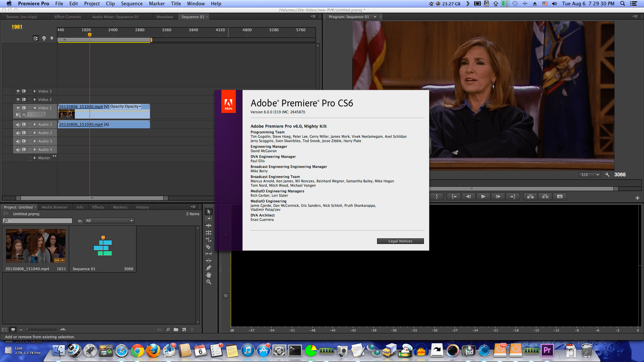Mute Audio 2 track speaker toggle
The width and height of the screenshot is (644, 362).
coord(18,133)
